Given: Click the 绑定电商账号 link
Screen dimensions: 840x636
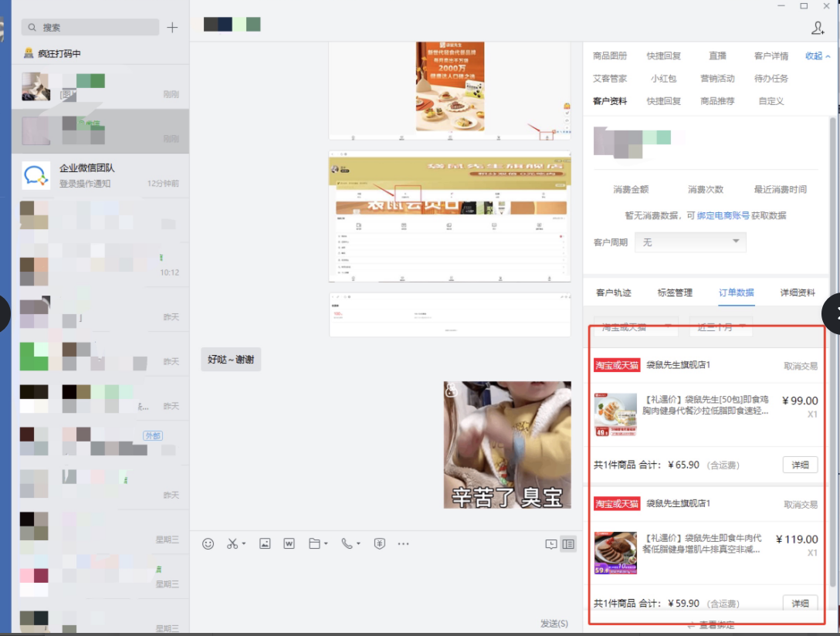Looking at the screenshot, I should pyautogui.click(x=723, y=215).
